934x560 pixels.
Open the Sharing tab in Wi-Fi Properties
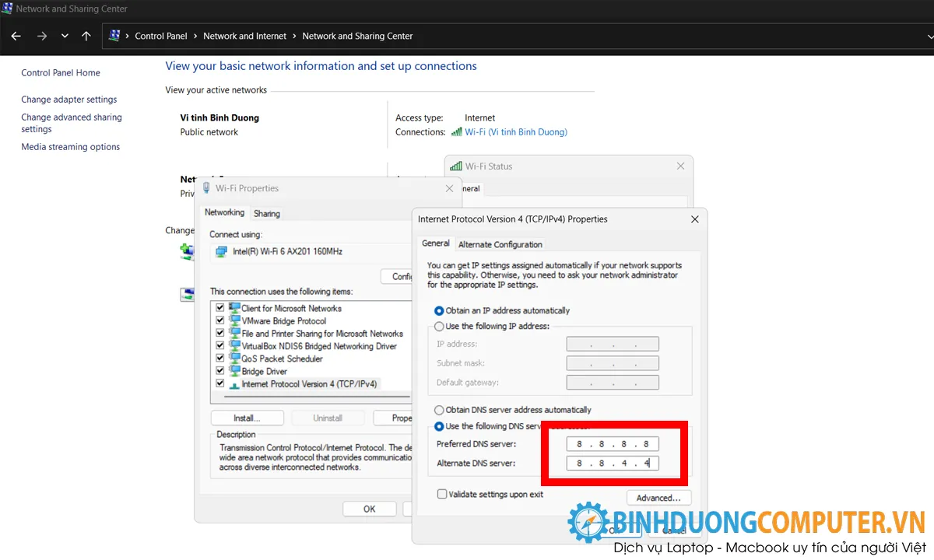click(267, 213)
